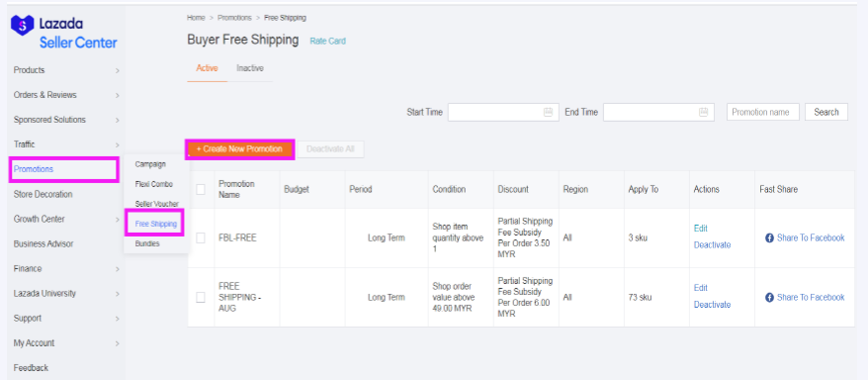
Task: Click the Search button
Action: tap(825, 112)
